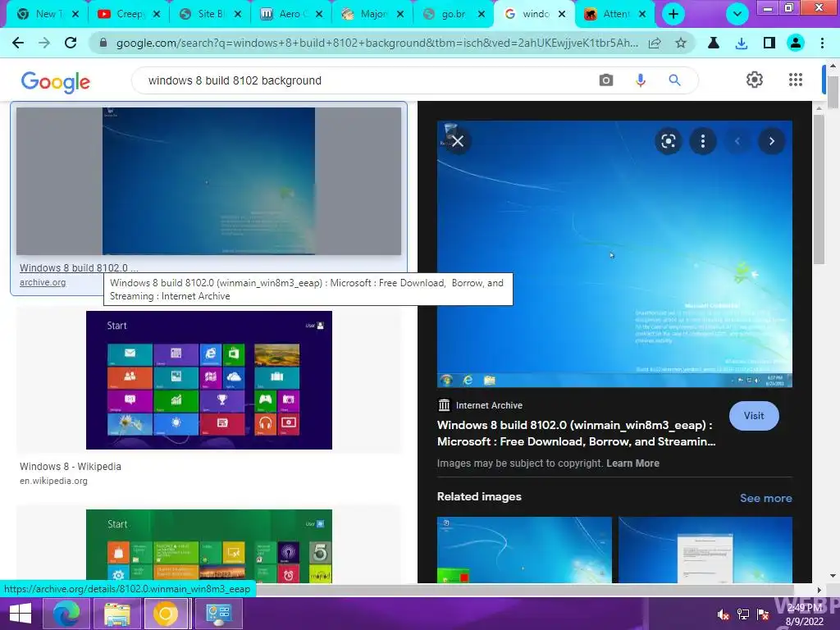The height and width of the screenshot is (630, 840).
Task: Click the muted volume tray icon
Action: tap(724, 614)
